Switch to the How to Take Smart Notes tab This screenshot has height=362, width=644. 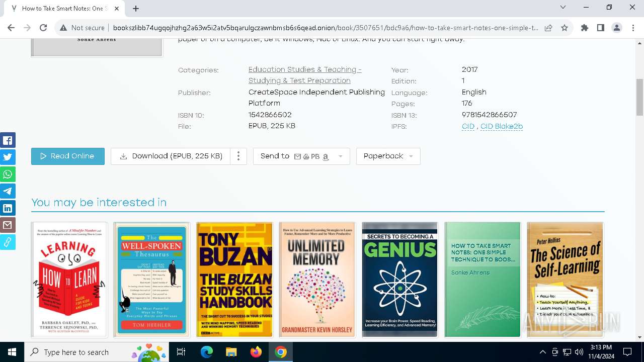[64, 9]
